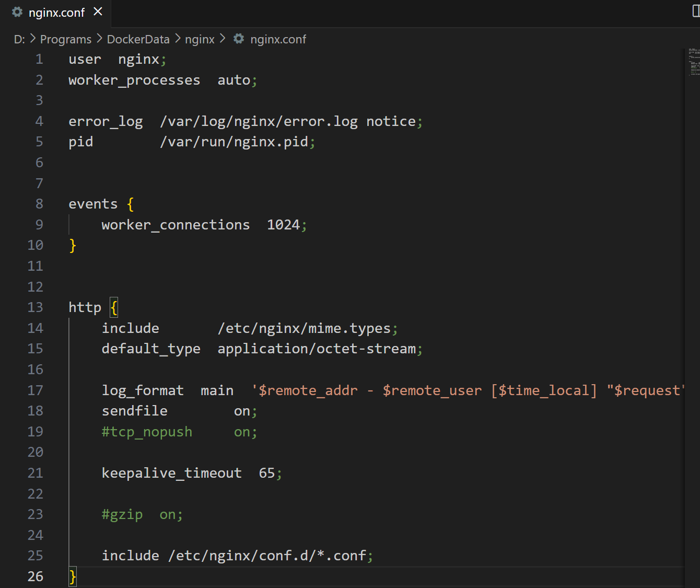The width and height of the screenshot is (700, 588).
Task: Click line number 13 in the gutter
Action: click(35, 308)
